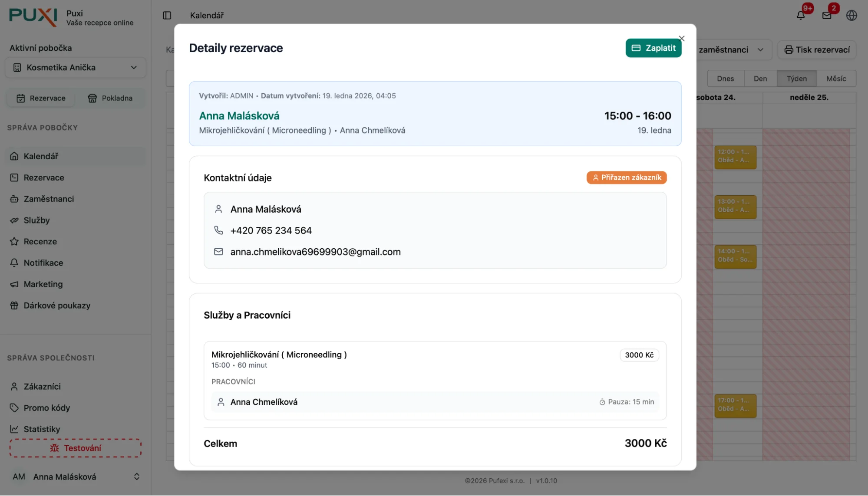The width and height of the screenshot is (868, 496).
Task: Click the Tisk rezervací print button
Action: (x=817, y=50)
